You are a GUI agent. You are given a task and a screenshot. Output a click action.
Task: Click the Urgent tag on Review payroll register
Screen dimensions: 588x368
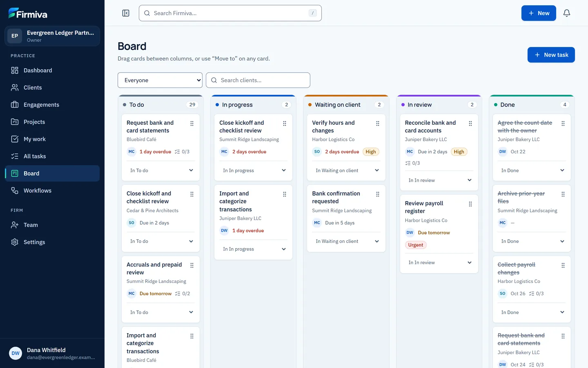click(x=416, y=245)
